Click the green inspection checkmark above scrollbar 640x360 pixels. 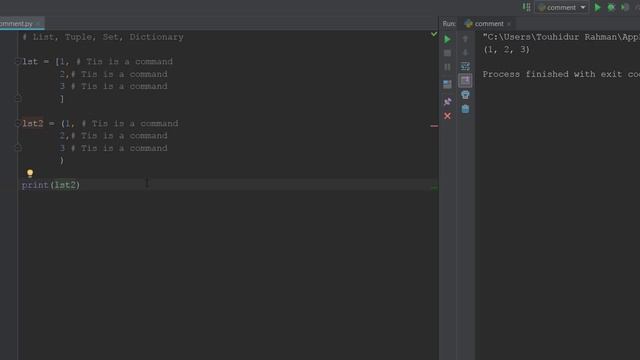[434, 34]
